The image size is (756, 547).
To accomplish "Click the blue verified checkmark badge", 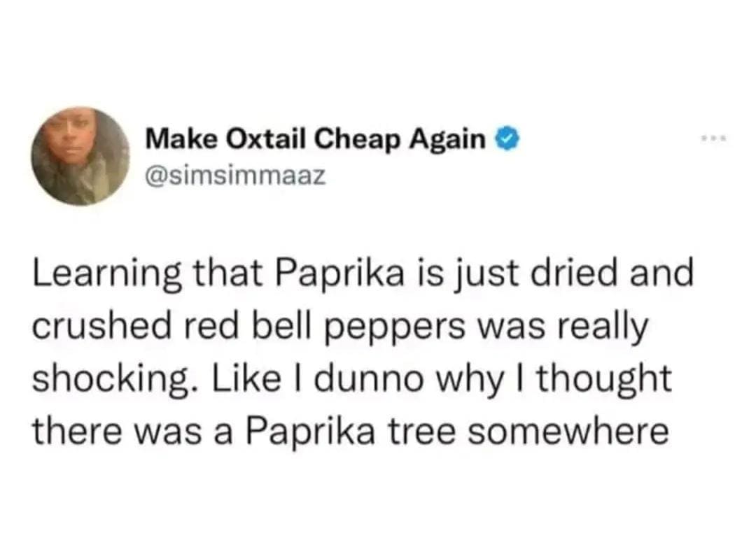I will tap(506, 141).
